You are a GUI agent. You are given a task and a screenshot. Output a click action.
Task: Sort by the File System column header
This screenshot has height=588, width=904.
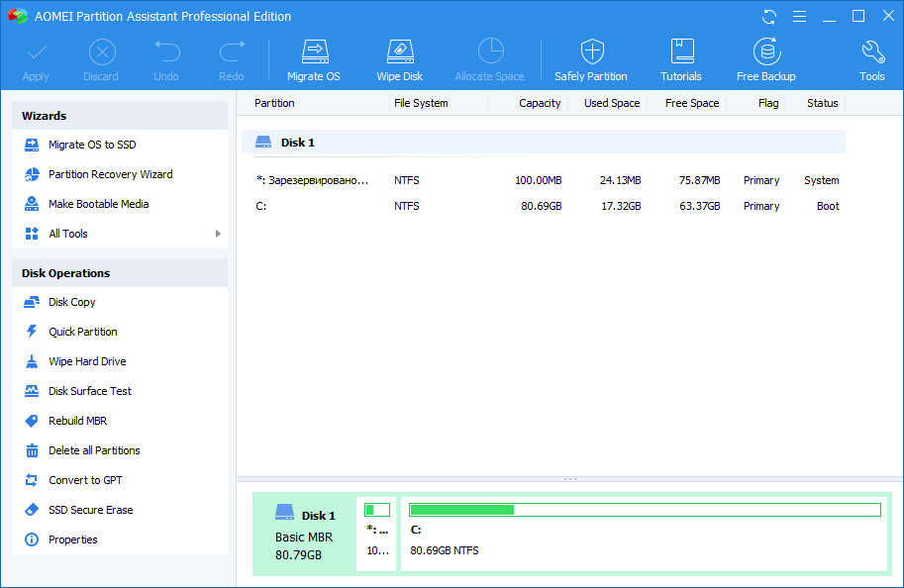421,103
